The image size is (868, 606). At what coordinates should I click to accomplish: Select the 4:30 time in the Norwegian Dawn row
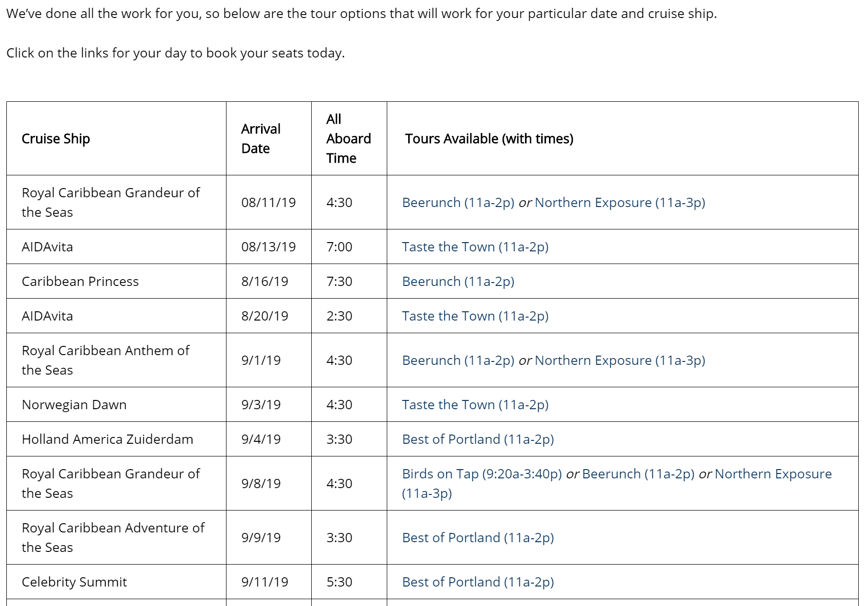(339, 404)
